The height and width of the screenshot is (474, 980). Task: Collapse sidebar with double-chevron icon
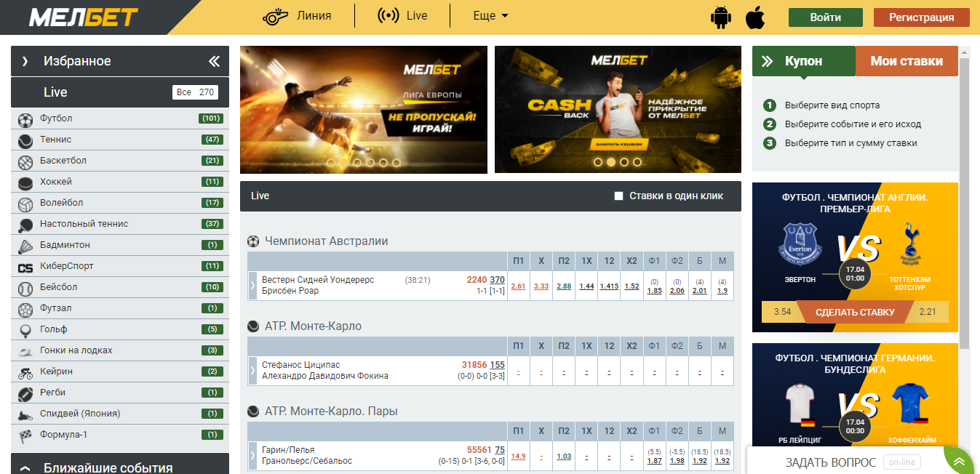pyautogui.click(x=214, y=62)
